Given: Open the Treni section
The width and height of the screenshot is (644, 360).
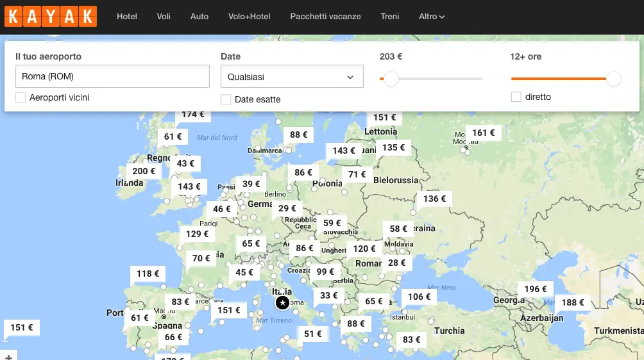Looking at the screenshot, I should 389,17.
